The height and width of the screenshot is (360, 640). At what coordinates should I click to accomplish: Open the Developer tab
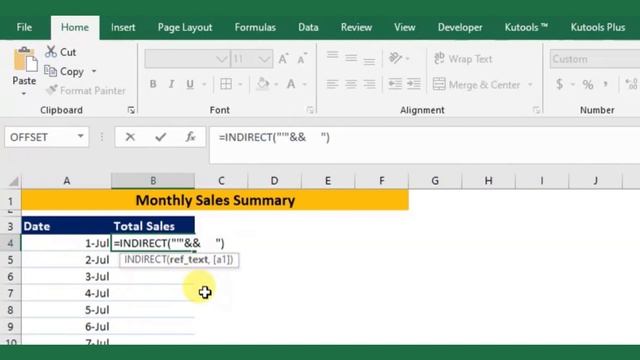[460, 27]
